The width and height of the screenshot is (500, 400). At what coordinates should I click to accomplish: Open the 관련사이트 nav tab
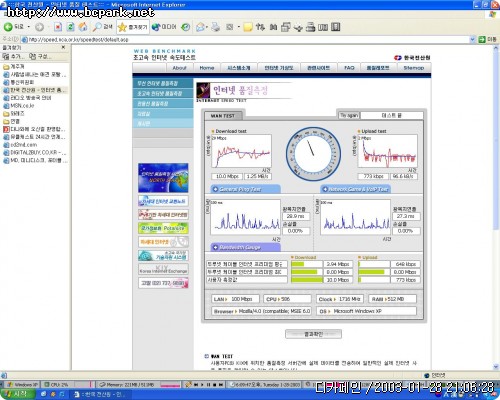[x=318, y=68]
